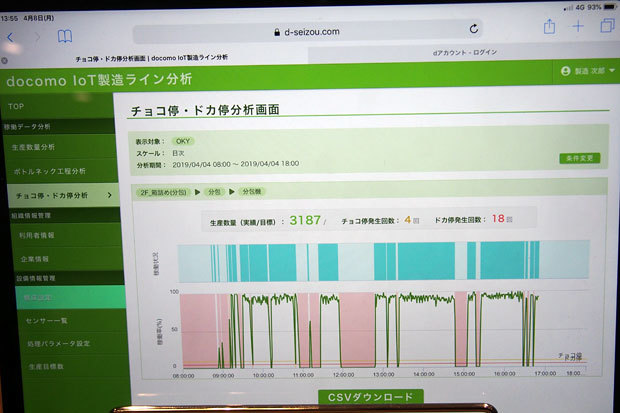Screen dimensions: 620x413
Task: Click the スケール value 日次
Action: 178,153
